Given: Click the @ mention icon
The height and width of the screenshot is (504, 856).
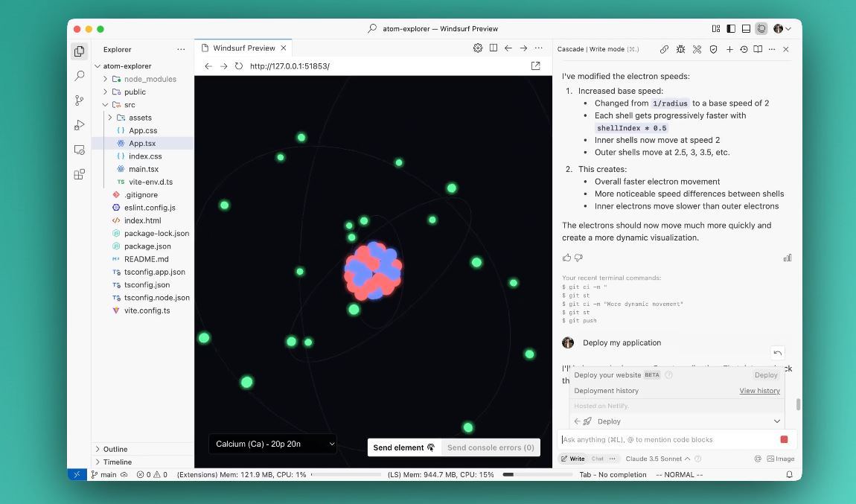Looking at the screenshot, I should coord(758,459).
